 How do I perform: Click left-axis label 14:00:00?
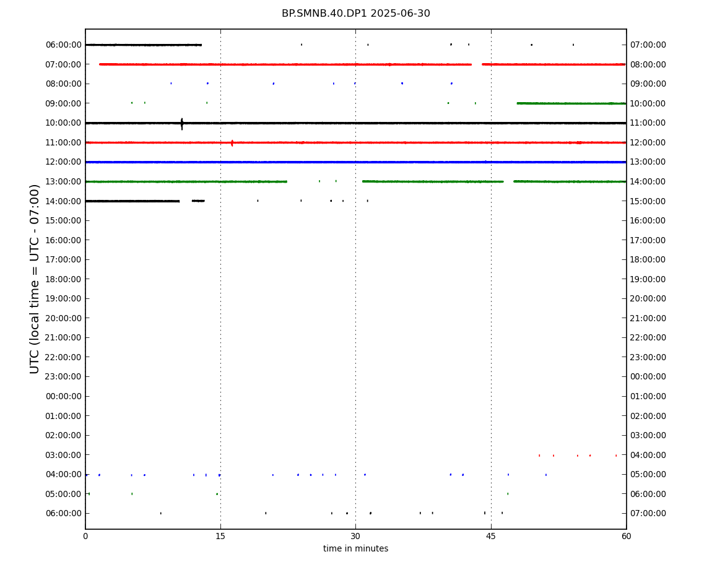64,201
